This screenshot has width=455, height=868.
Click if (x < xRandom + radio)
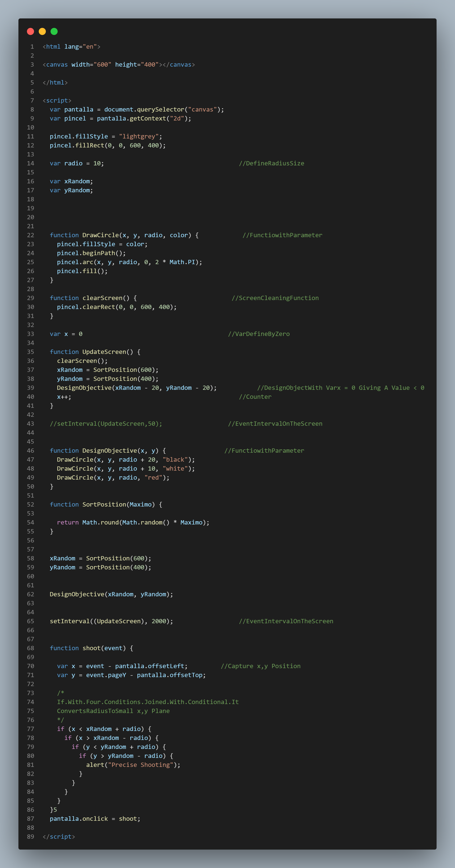(104, 729)
